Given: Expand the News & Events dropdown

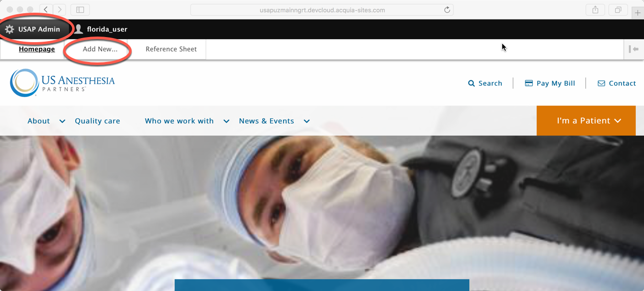Looking at the screenshot, I should click(x=306, y=121).
